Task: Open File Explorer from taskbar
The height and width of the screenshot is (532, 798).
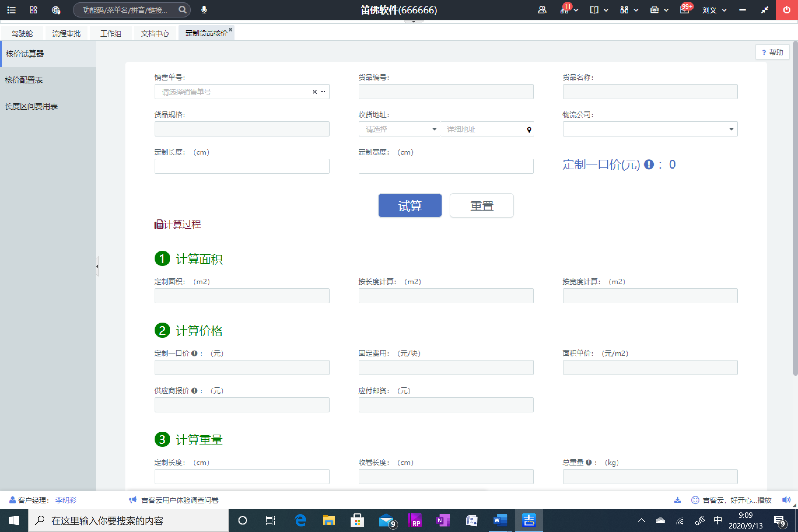Action: click(328, 520)
